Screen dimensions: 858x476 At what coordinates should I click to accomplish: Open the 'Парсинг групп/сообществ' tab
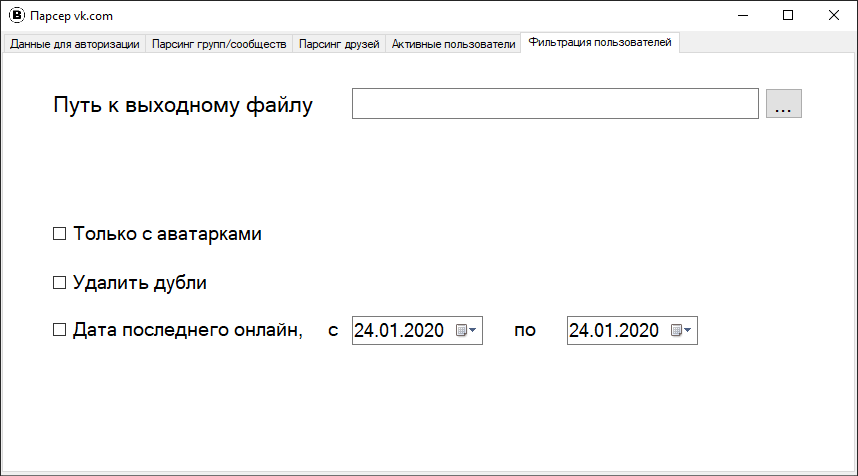[x=220, y=44]
